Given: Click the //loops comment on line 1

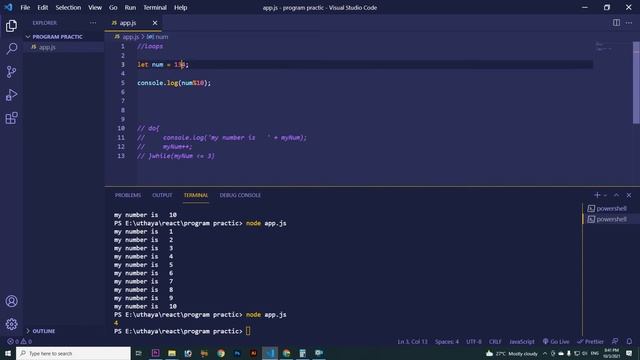Looking at the screenshot, I should point(150,46).
